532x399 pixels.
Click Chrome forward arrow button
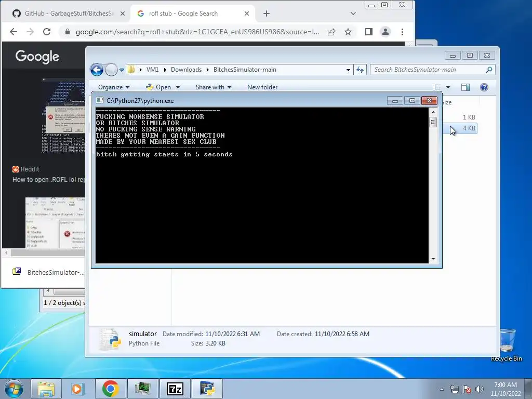point(30,32)
